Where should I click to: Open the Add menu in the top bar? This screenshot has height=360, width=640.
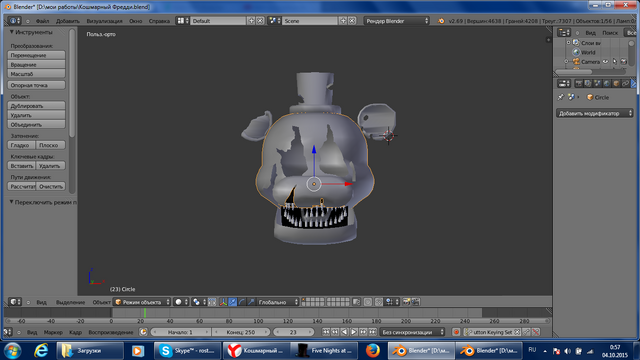tap(68, 21)
